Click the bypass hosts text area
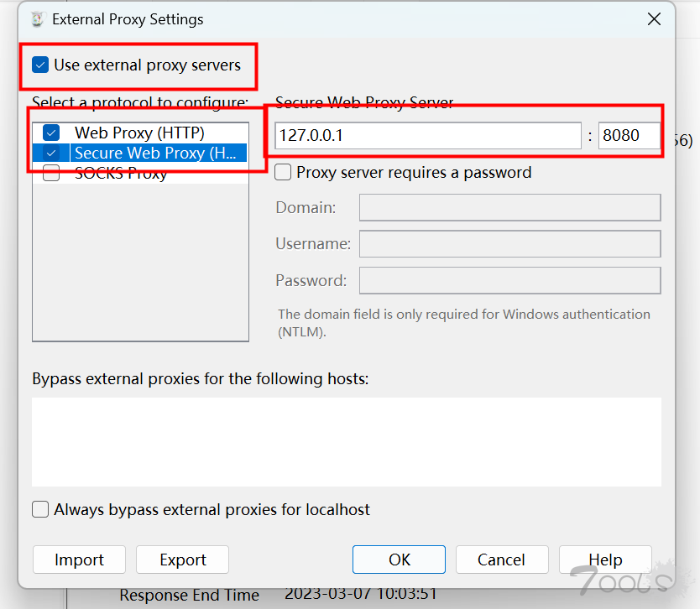700x609 pixels. click(347, 442)
